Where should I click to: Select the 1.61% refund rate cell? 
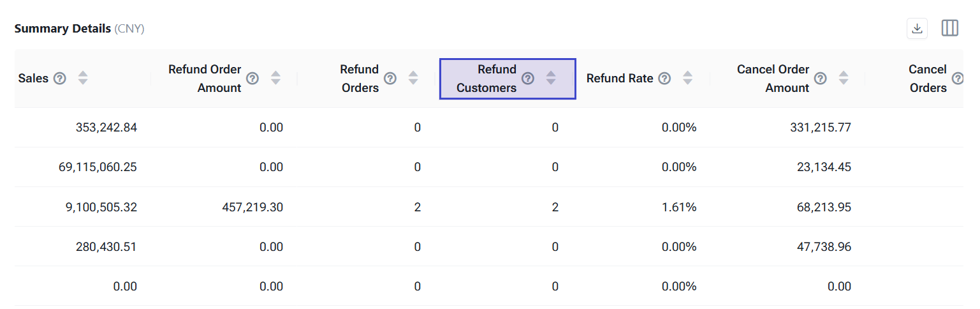pos(679,207)
